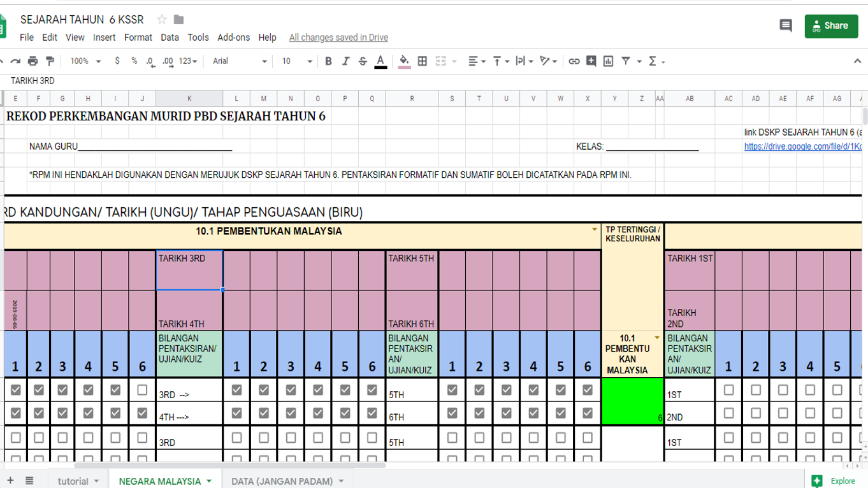Open the Functions sigma icon

pos(653,61)
